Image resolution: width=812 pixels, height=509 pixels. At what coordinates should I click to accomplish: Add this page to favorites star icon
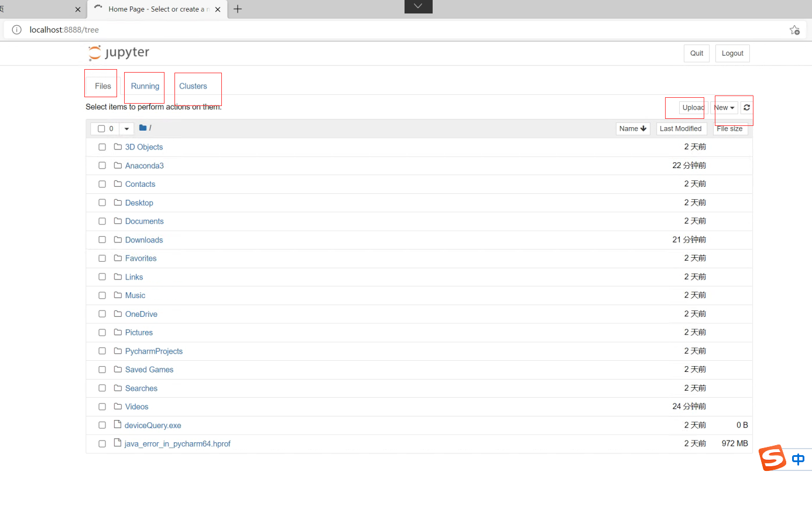794,30
